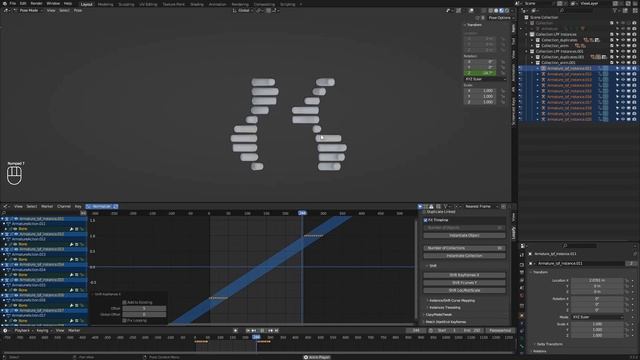Toggle the Duplicate Linked checkbox
This screenshot has height=360, width=640.
click(x=425, y=212)
